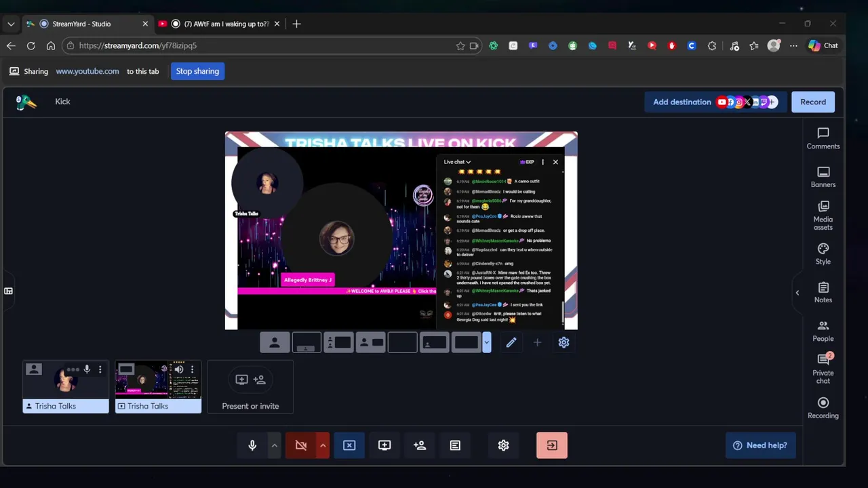Add page to favorites star
The width and height of the screenshot is (868, 488).
460,45
